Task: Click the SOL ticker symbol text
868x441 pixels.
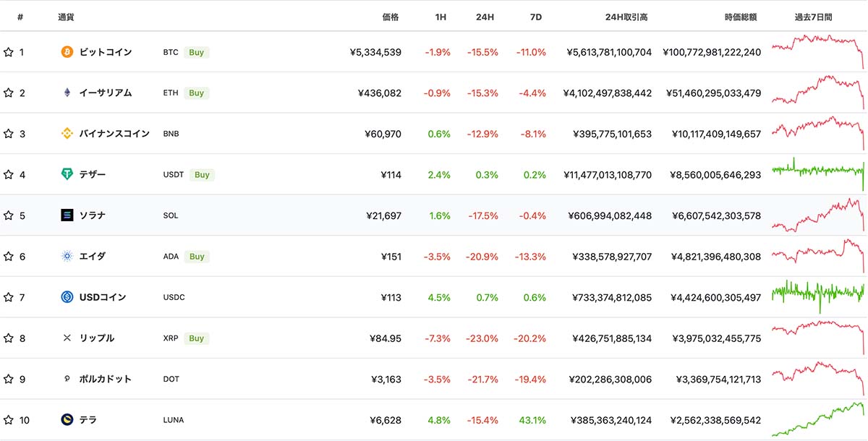Action: tap(171, 215)
